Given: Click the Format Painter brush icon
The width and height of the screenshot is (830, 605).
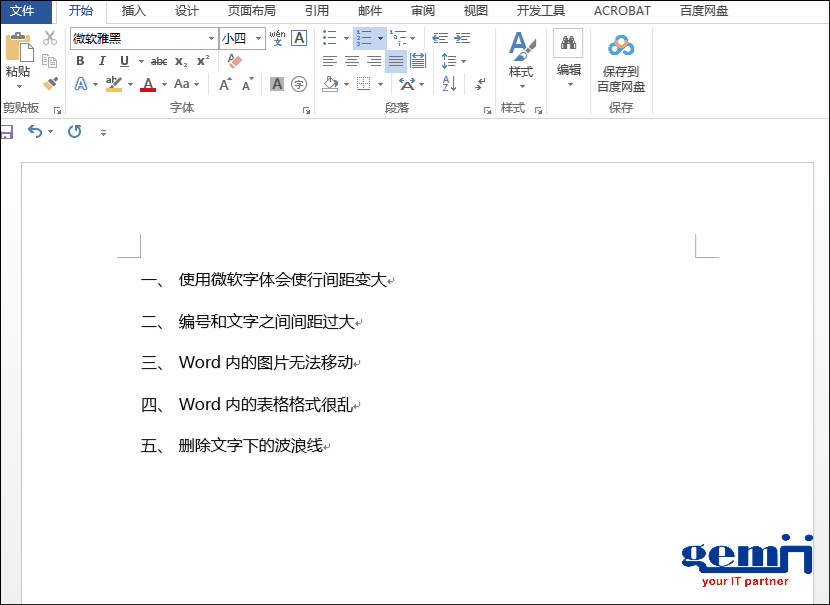Looking at the screenshot, I should [x=50, y=84].
